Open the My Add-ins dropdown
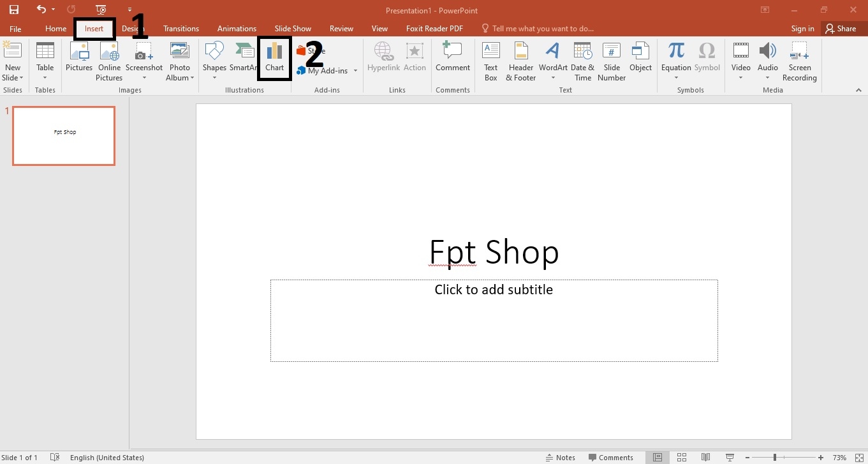Image resolution: width=868 pixels, height=464 pixels. [355, 71]
